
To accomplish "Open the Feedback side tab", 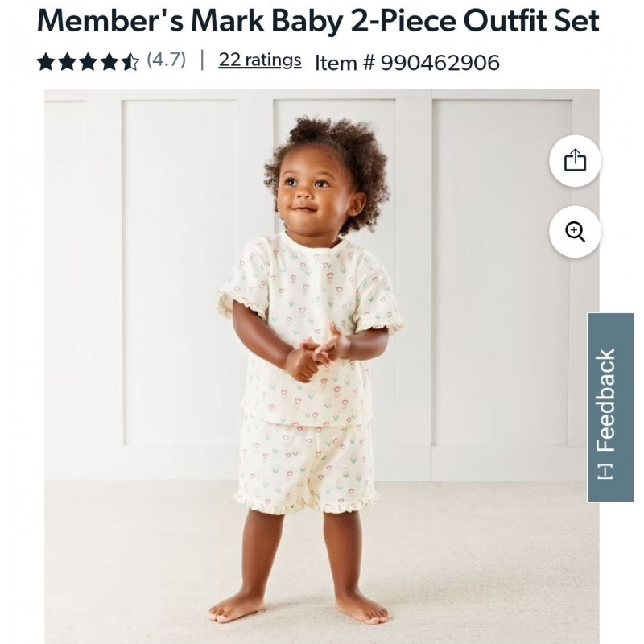I will coord(610,407).
